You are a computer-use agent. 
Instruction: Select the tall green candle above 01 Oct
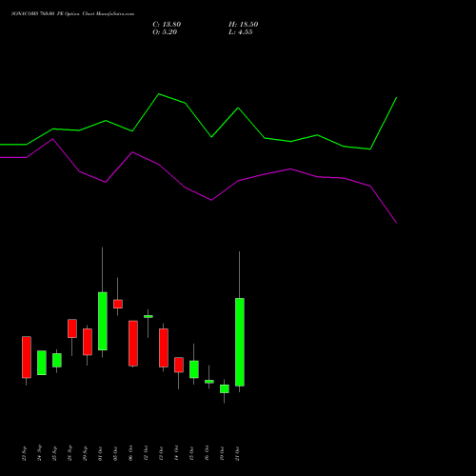point(103,321)
